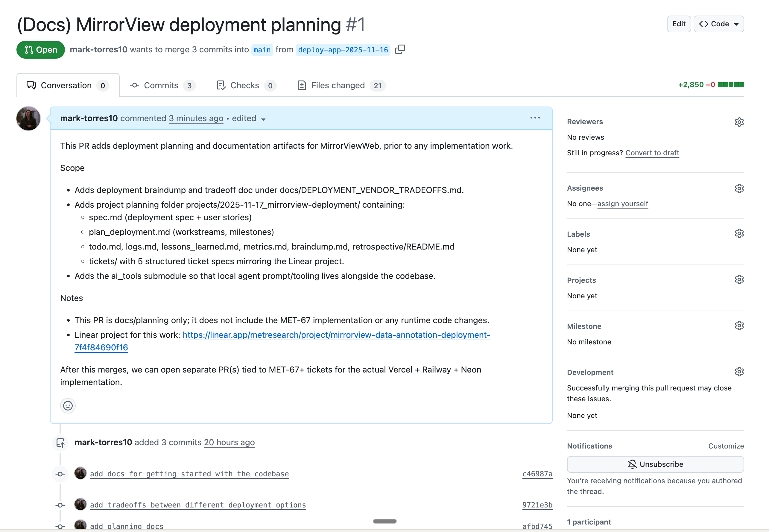769x532 pixels.
Task: Open the Files changed tab
Action: (338, 85)
